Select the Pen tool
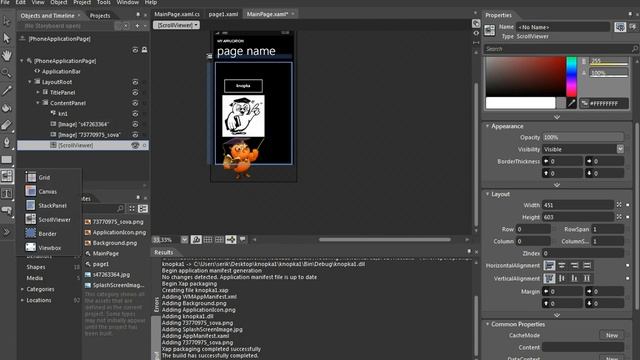This screenshot has height=360, width=640. (x=7, y=142)
